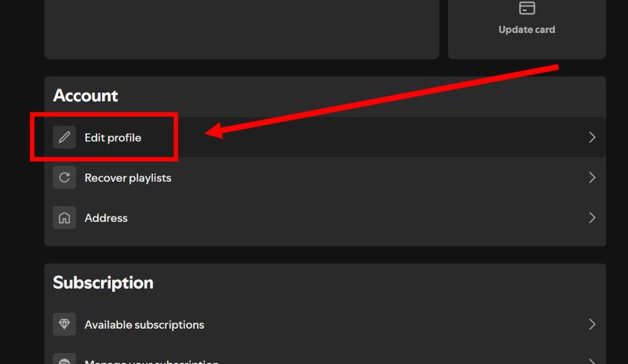
Task: Expand the Address row chevron
Action: pos(592,218)
